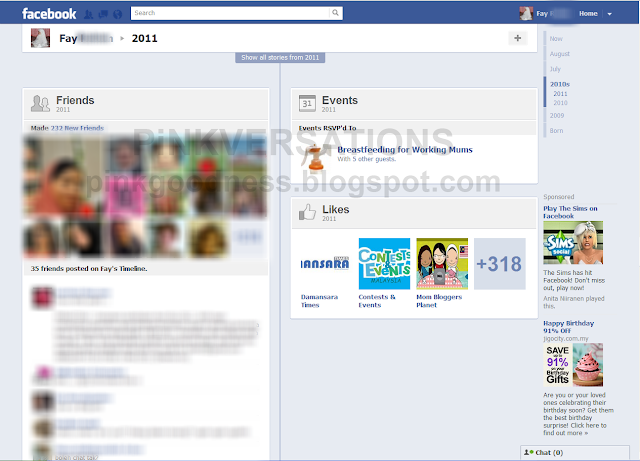Open the 2011 year label in the timeline header

pos(144,38)
